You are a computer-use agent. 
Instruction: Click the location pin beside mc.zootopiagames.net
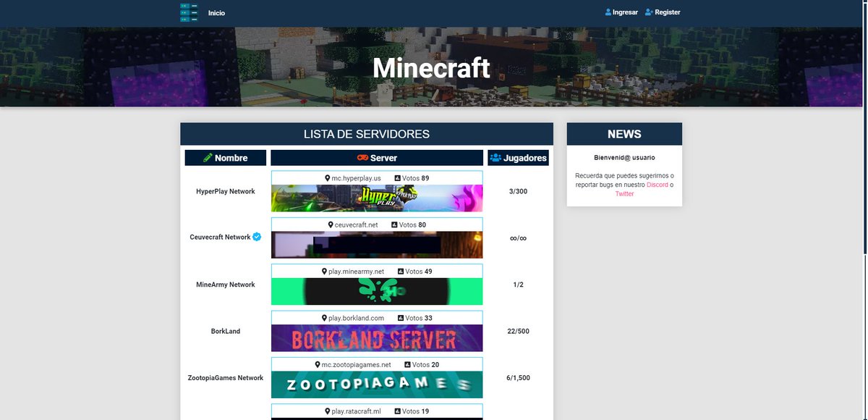[x=318, y=365]
